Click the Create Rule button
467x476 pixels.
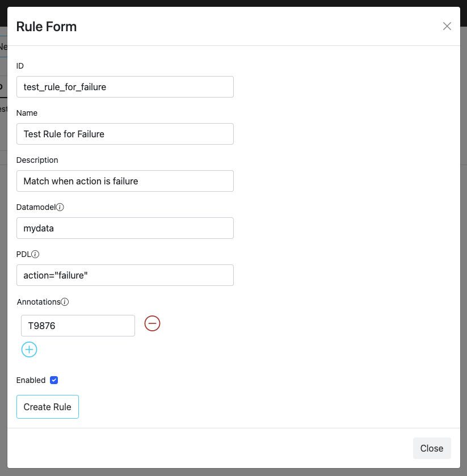pyautogui.click(x=47, y=406)
